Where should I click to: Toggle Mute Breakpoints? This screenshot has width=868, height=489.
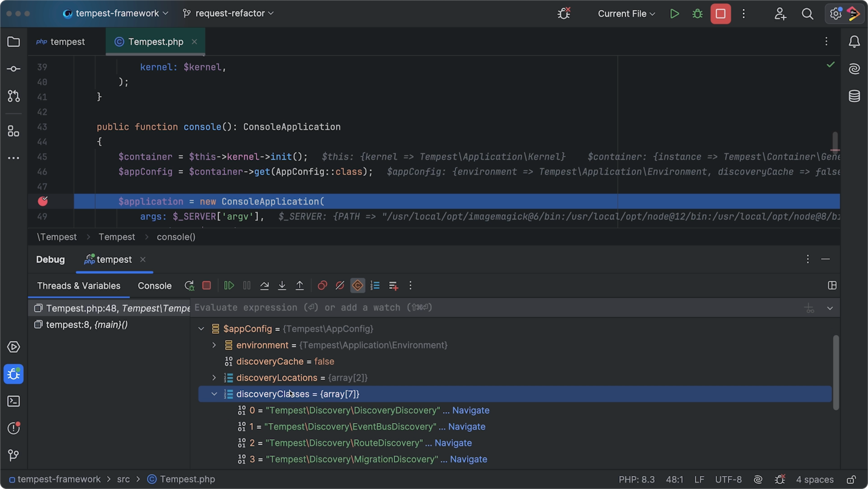[x=340, y=286]
